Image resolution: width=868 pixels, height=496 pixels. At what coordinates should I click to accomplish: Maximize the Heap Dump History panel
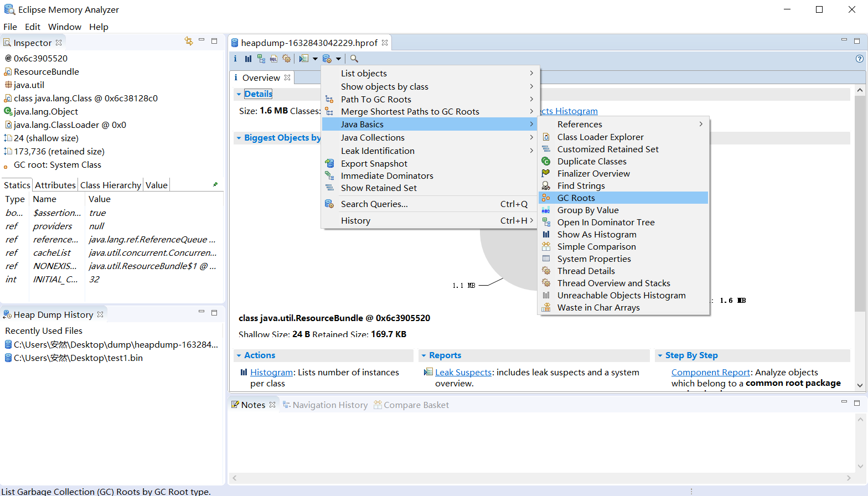coord(214,313)
